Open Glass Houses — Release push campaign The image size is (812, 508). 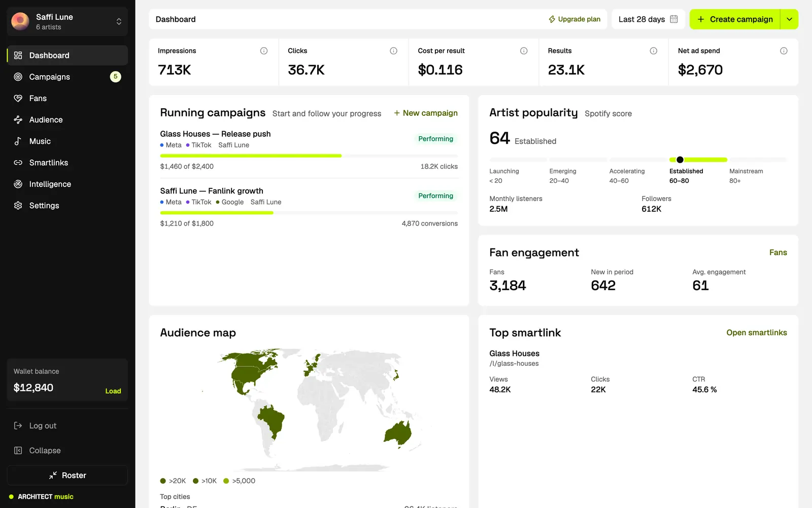pyautogui.click(x=215, y=134)
